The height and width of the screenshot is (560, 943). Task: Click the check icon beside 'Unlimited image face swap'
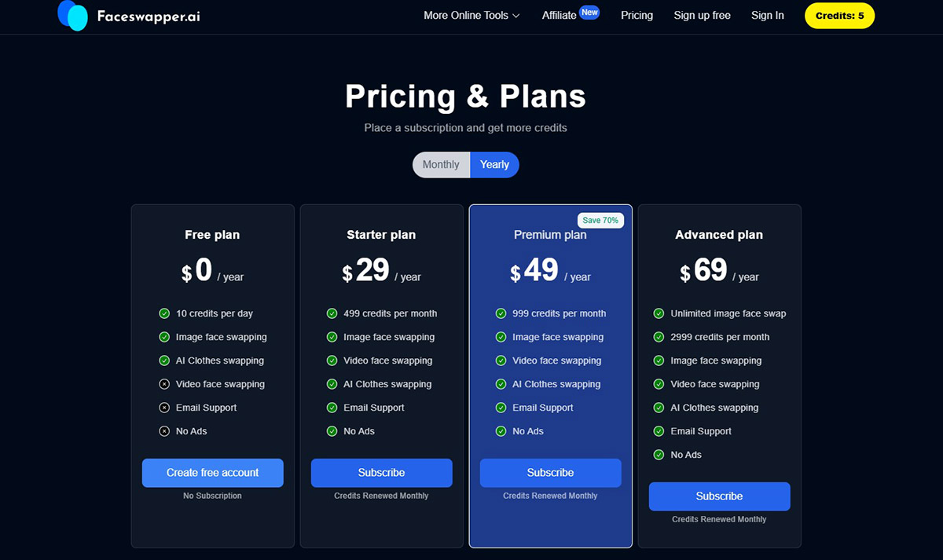[x=659, y=313]
